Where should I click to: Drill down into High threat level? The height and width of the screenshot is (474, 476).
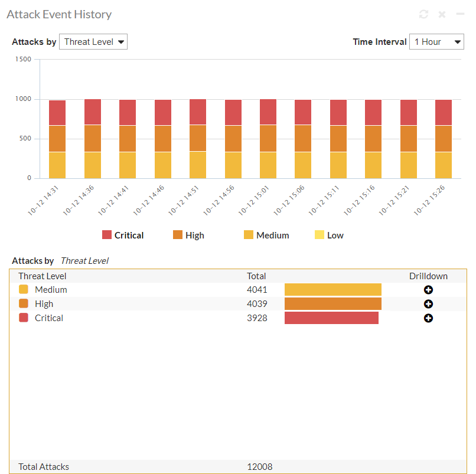[429, 304]
